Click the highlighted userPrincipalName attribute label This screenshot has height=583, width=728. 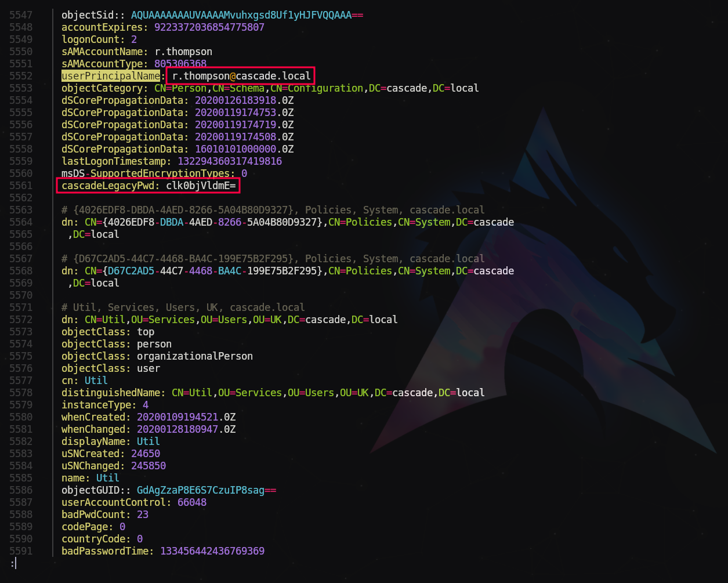pos(111,76)
